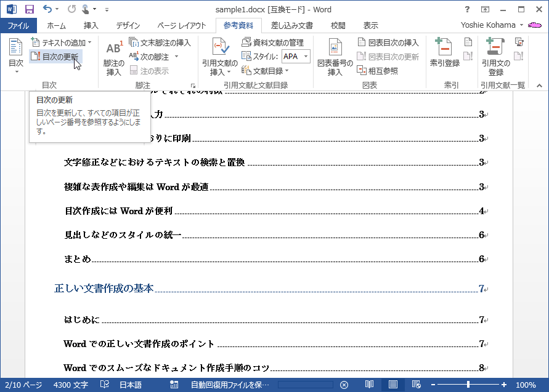The width and height of the screenshot is (549, 392).
Task: Click 索引登録 (Mark Entry)
Action: pyautogui.click(x=445, y=52)
